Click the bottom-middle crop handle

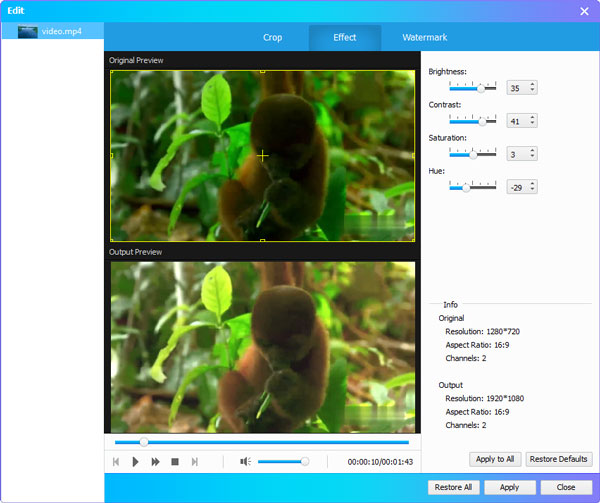(x=262, y=241)
